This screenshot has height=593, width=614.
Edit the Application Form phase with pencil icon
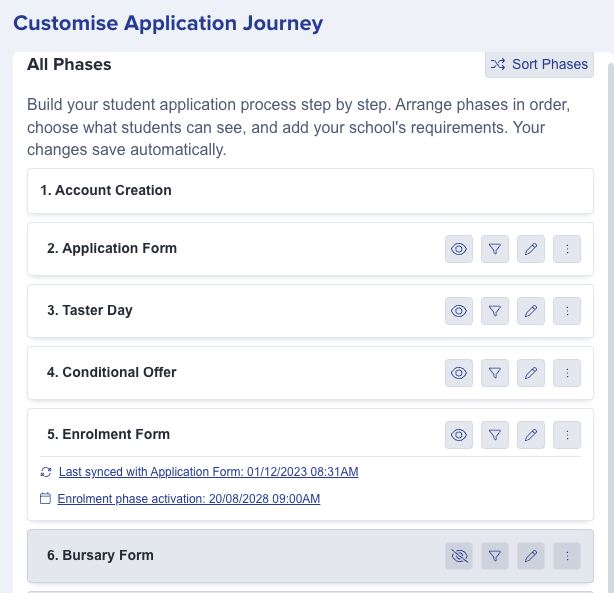(x=531, y=249)
